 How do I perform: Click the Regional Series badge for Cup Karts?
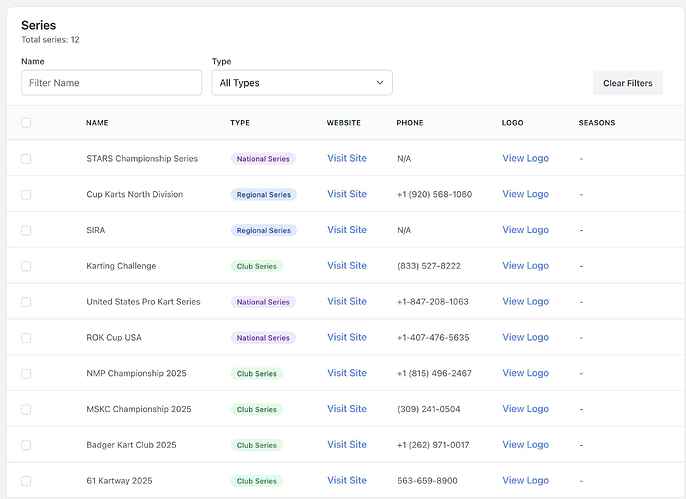(x=264, y=195)
